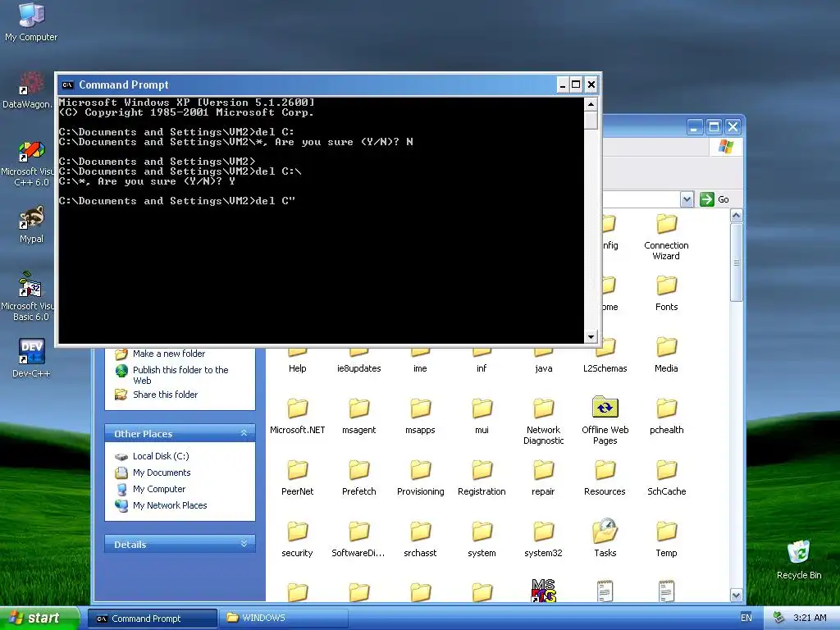The image size is (840, 630).
Task: Select the L2Schemas folder
Action: [x=605, y=356]
